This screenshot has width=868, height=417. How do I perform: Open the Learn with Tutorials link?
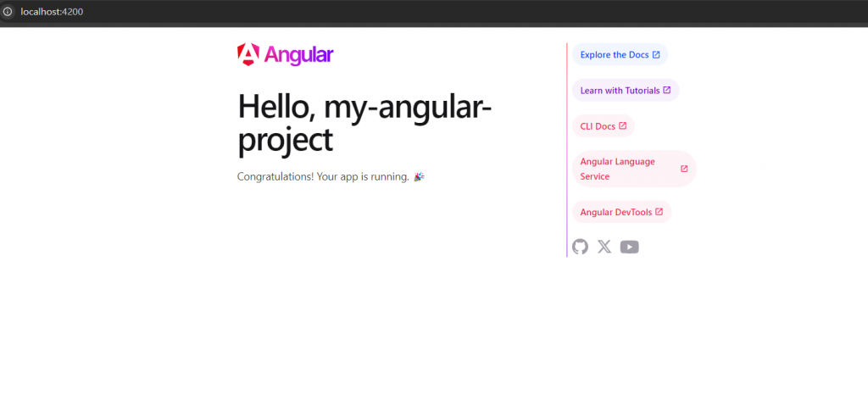[626, 91]
